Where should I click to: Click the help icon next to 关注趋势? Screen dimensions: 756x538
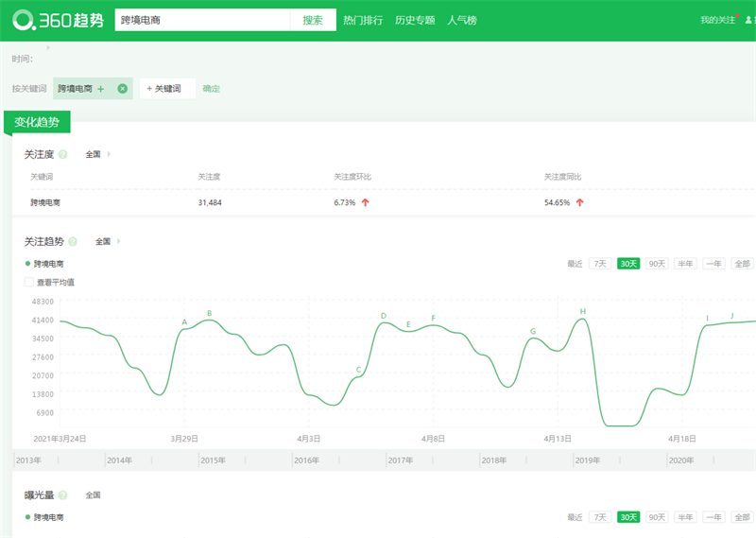click(73, 241)
